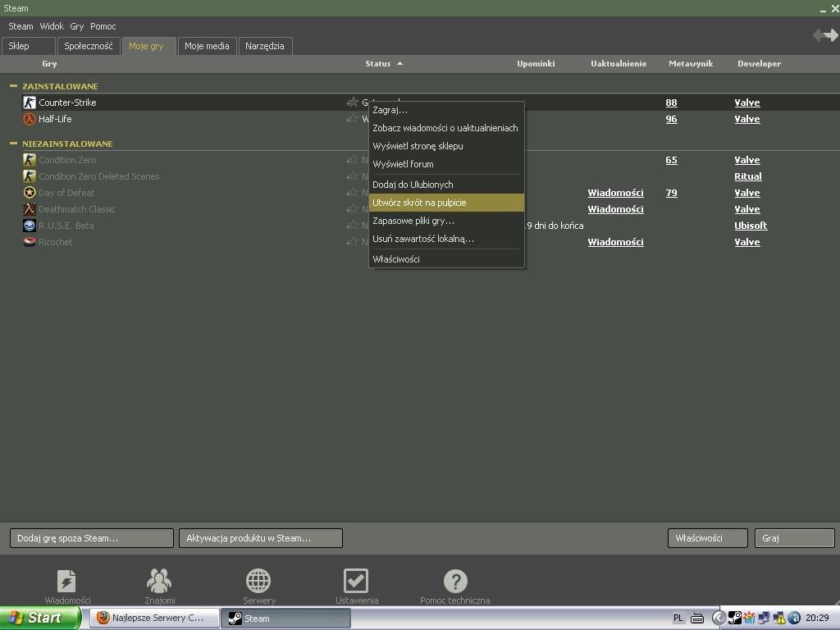Open Metascore link 96 for Half-Life
The width and height of the screenshot is (840, 630).
click(x=671, y=119)
